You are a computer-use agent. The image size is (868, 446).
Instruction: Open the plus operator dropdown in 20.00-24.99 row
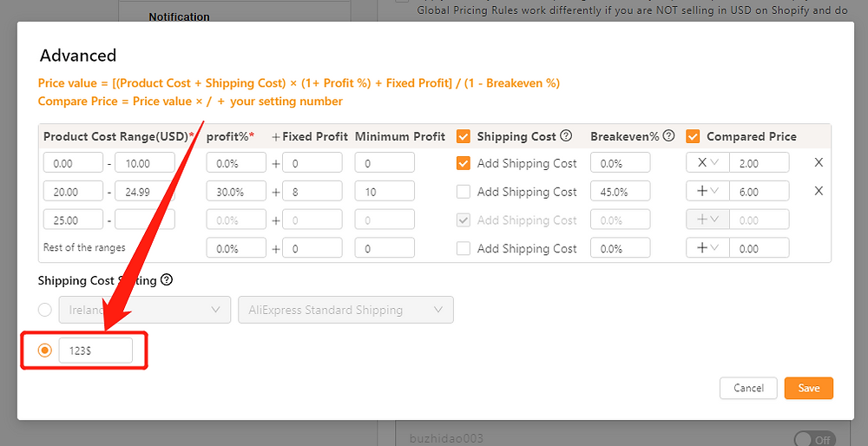(707, 191)
